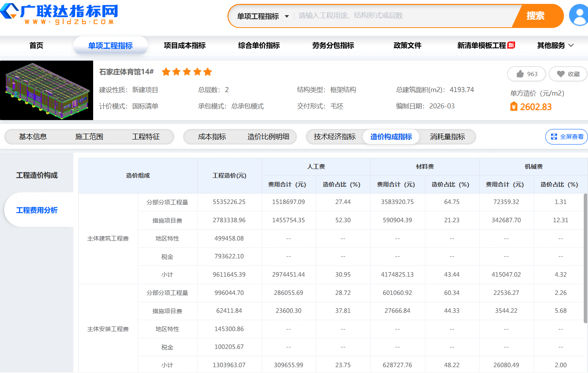588x373 pixels.
Task: Switch to the 技术经济指标 tab
Action: (x=335, y=137)
